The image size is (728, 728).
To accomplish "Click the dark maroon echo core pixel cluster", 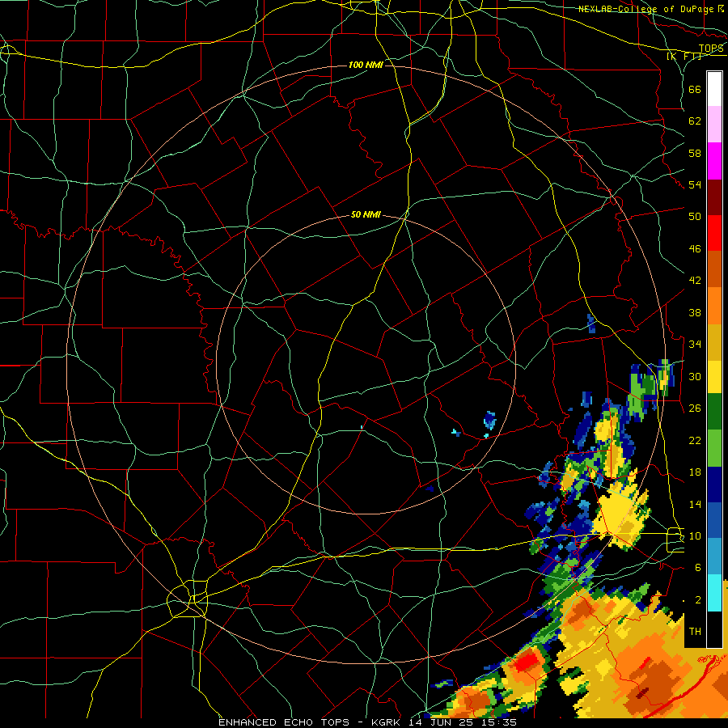I will 642,693.
